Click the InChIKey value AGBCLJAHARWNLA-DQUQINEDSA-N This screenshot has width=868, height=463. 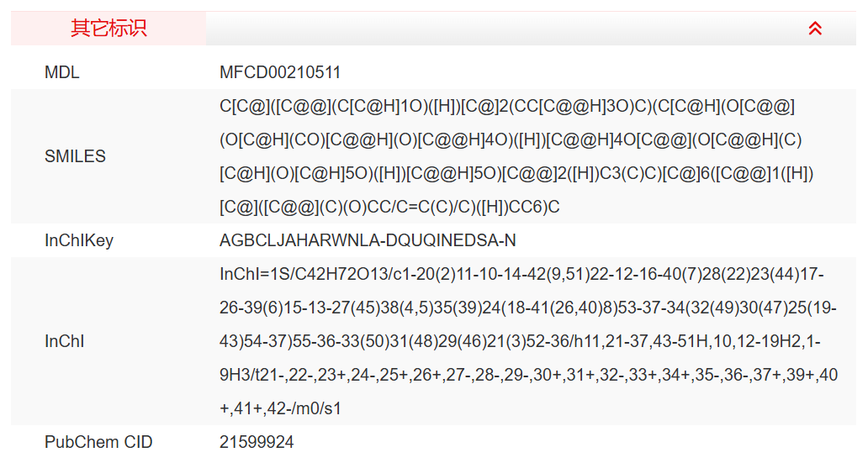coord(368,241)
